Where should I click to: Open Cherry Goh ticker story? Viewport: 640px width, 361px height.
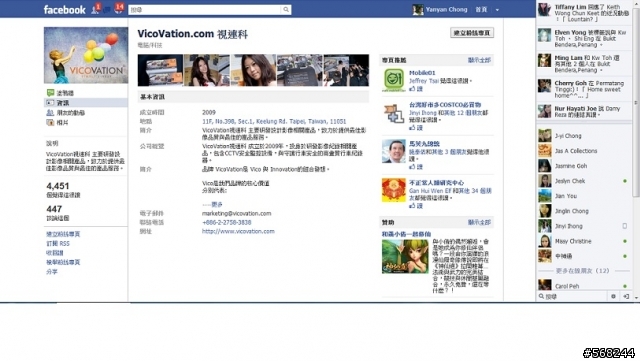(x=584, y=89)
